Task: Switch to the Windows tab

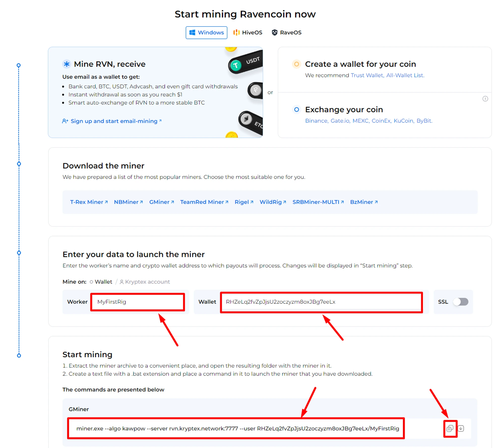Action: click(206, 32)
